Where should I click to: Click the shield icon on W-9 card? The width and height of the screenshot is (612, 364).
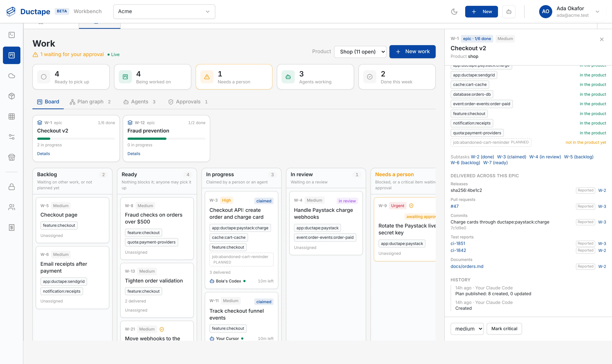(x=411, y=205)
